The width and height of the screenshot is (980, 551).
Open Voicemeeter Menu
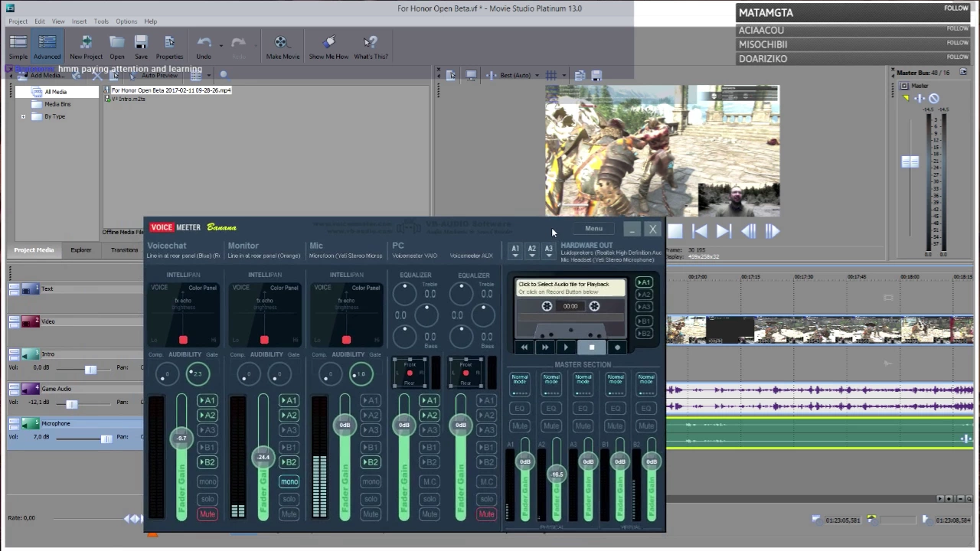tap(594, 228)
